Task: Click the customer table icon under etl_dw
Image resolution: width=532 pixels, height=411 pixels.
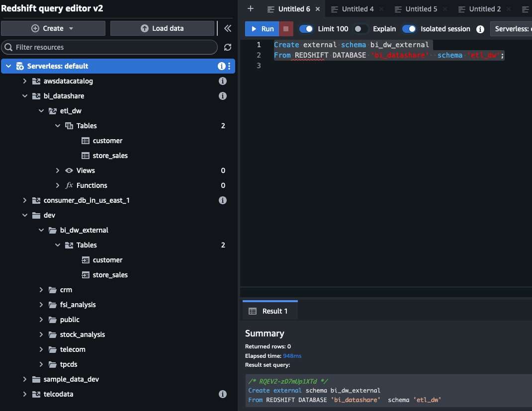Action: click(86, 141)
